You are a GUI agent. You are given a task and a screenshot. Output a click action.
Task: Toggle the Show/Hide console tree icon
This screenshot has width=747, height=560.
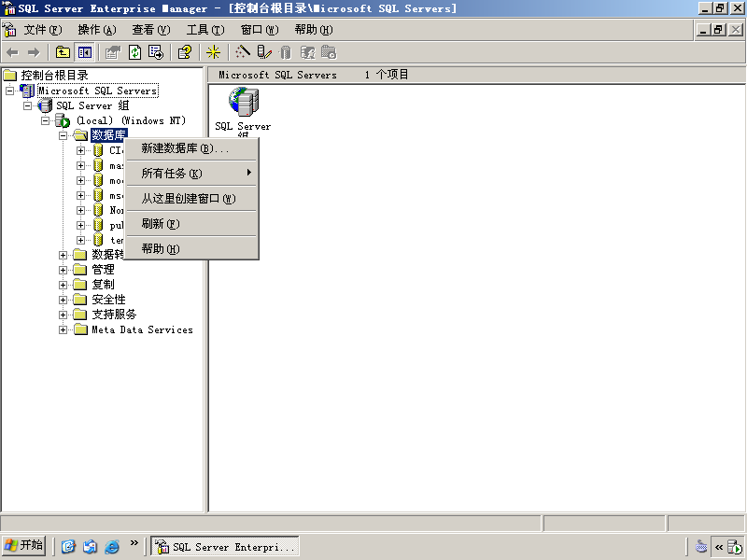(x=85, y=52)
